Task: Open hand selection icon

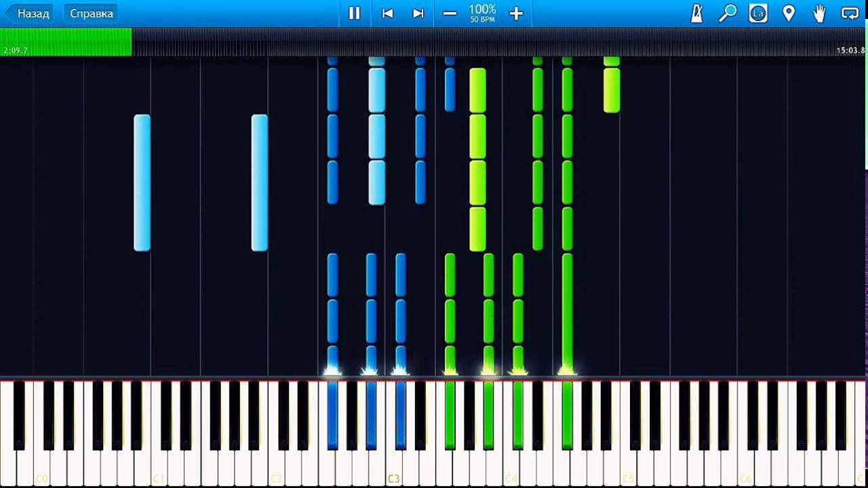Action: 819,13
